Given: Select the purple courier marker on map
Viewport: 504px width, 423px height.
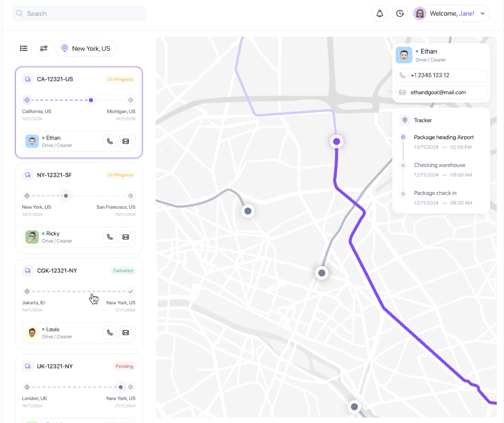Looking at the screenshot, I should pos(336,142).
